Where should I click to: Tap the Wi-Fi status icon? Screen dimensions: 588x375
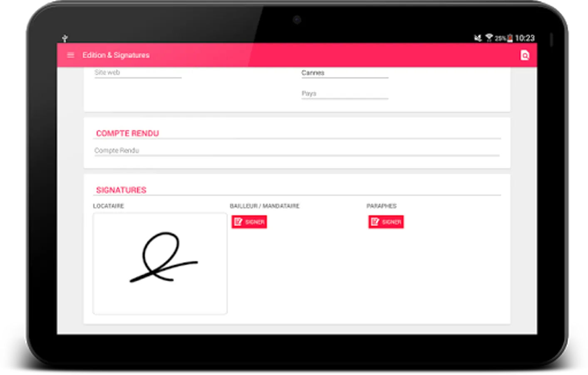pos(489,38)
